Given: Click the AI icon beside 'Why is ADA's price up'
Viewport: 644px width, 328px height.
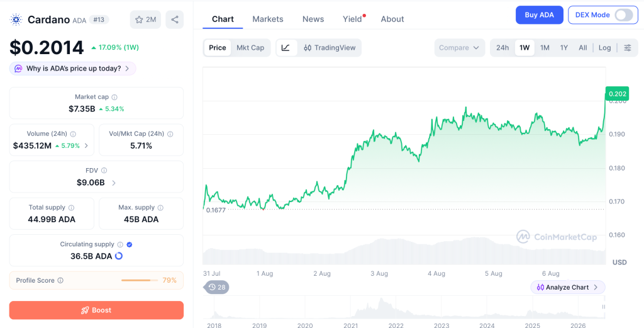Looking at the screenshot, I should pos(18,69).
